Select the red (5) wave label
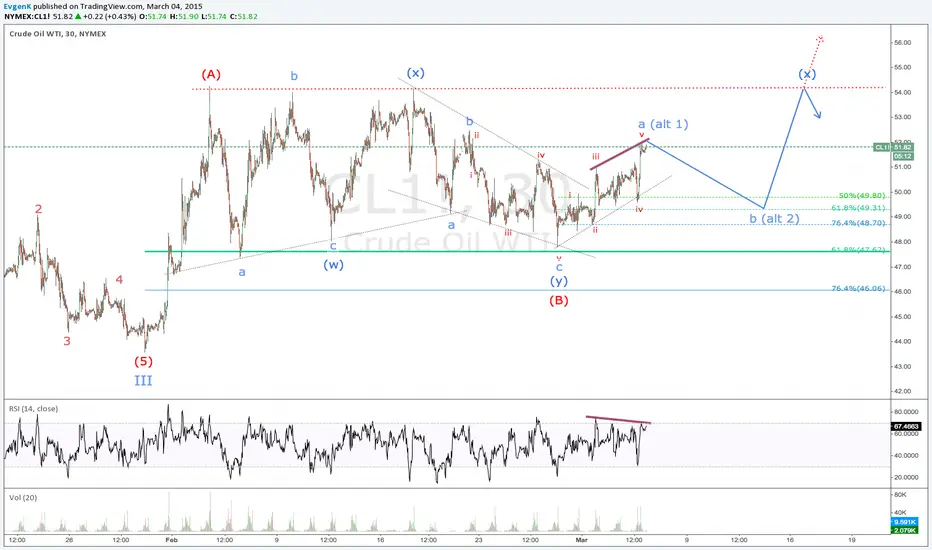The width and height of the screenshot is (932, 550). (x=143, y=361)
